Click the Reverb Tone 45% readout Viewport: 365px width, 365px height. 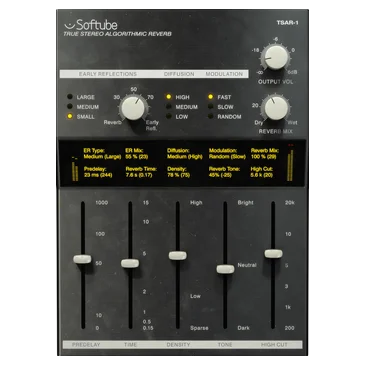point(224,172)
